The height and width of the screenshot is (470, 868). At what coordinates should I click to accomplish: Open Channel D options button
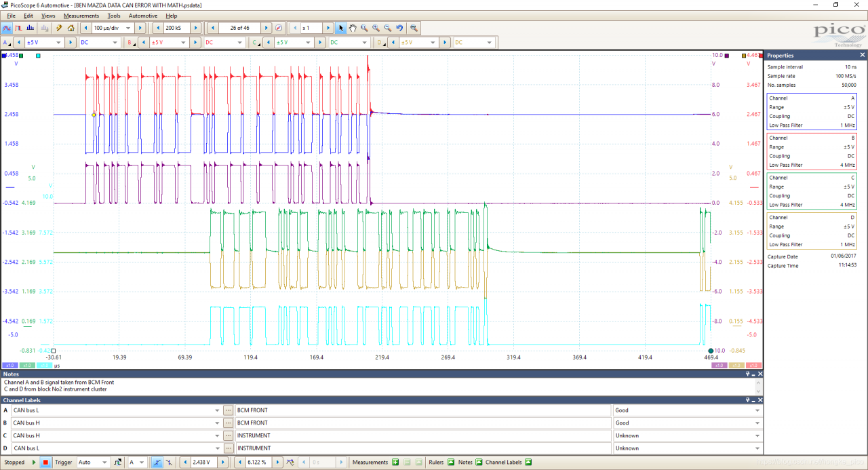[381, 42]
